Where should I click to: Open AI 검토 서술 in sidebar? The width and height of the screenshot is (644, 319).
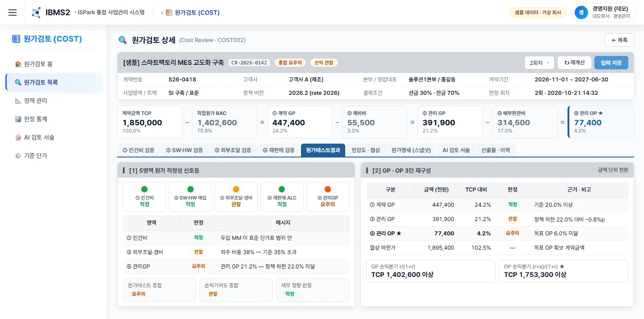coord(54,137)
